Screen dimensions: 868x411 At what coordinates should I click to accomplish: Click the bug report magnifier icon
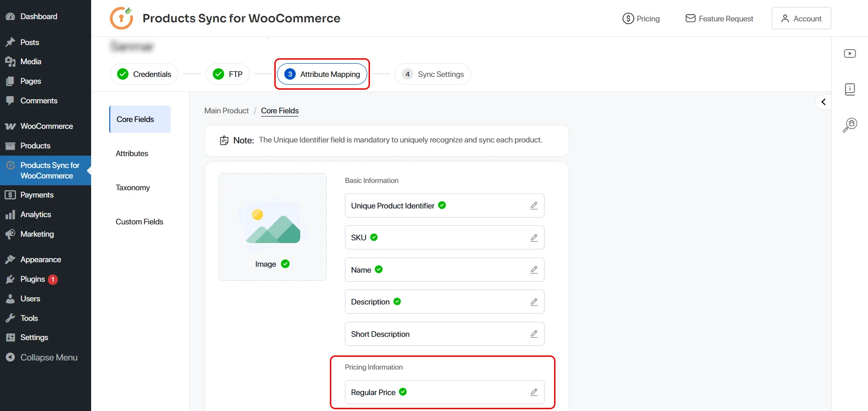point(849,125)
